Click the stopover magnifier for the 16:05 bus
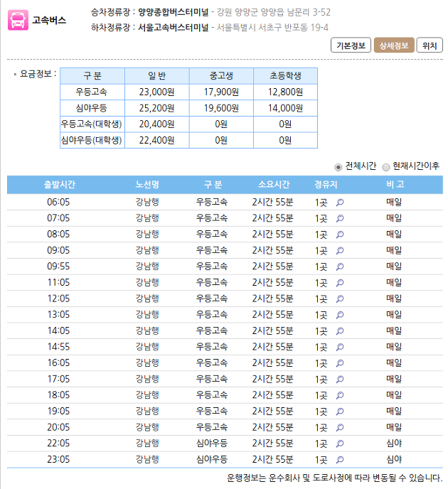The height and width of the screenshot is (489, 448). (x=340, y=363)
